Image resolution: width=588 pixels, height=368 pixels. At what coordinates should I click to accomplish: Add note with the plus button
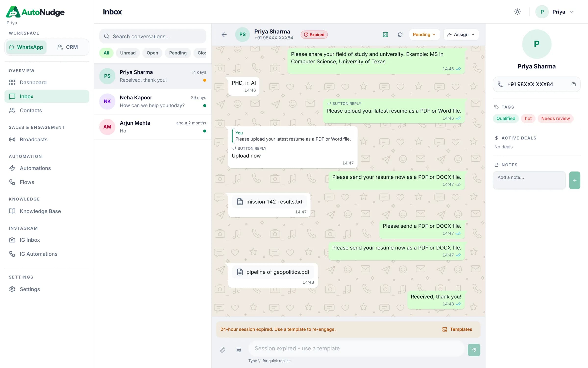(x=575, y=180)
